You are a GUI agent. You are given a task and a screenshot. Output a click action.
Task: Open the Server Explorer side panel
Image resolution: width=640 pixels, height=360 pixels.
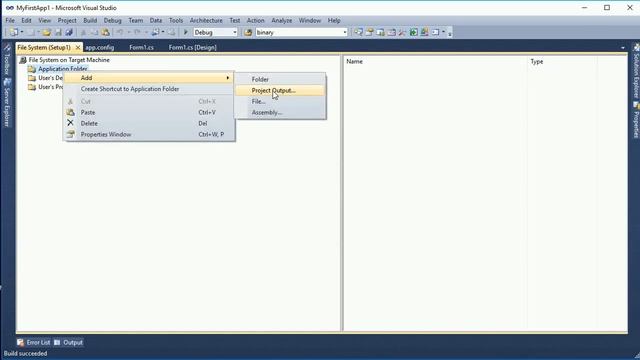point(7,103)
